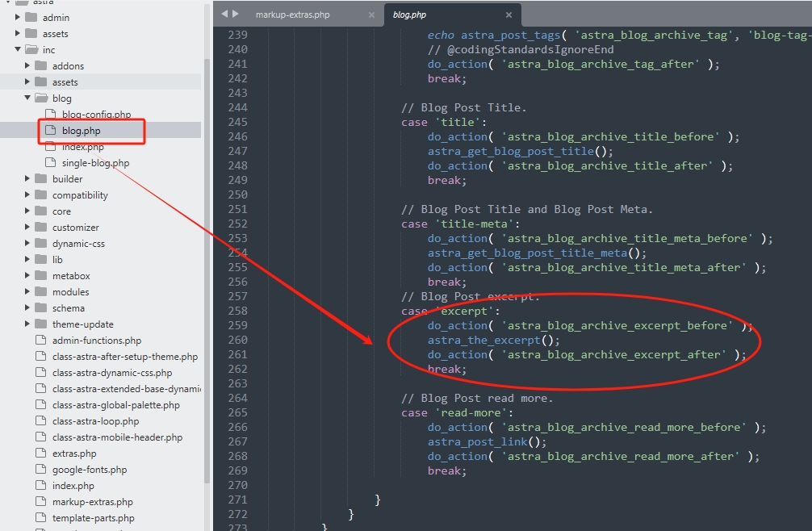This screenshot has width=812, height=531.
Task: Click astra_get_blog_post_title_meta() on line 255
Action: tap(537, 253)
